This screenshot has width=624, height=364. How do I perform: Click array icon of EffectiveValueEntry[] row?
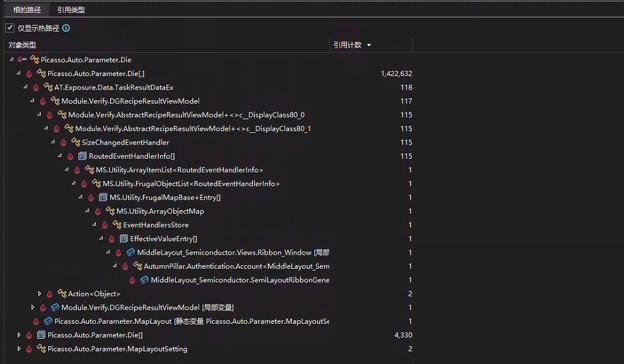[124, 239]
